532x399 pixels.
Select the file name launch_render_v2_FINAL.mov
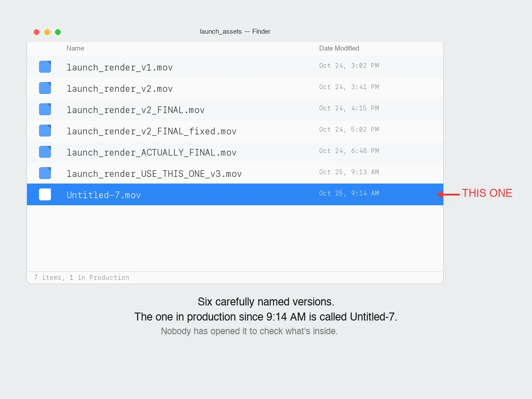click(x=136, y=110)
